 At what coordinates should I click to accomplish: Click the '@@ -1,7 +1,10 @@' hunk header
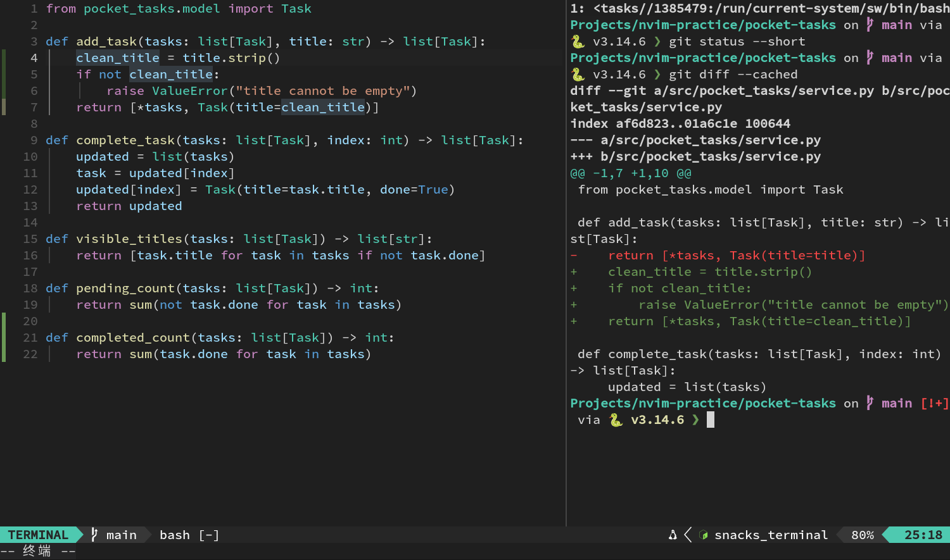[x=631, y=173]
